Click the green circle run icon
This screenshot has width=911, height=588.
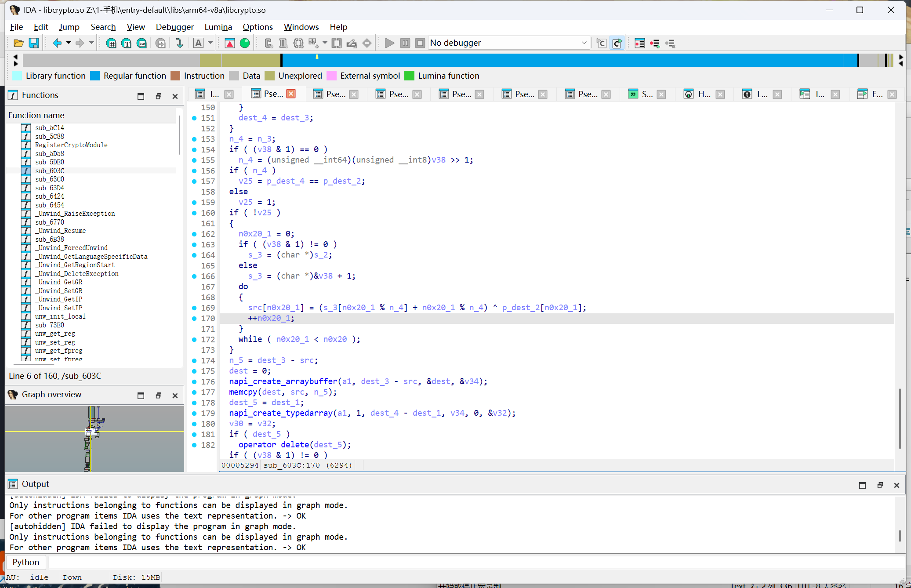click(x=245, y=43)
